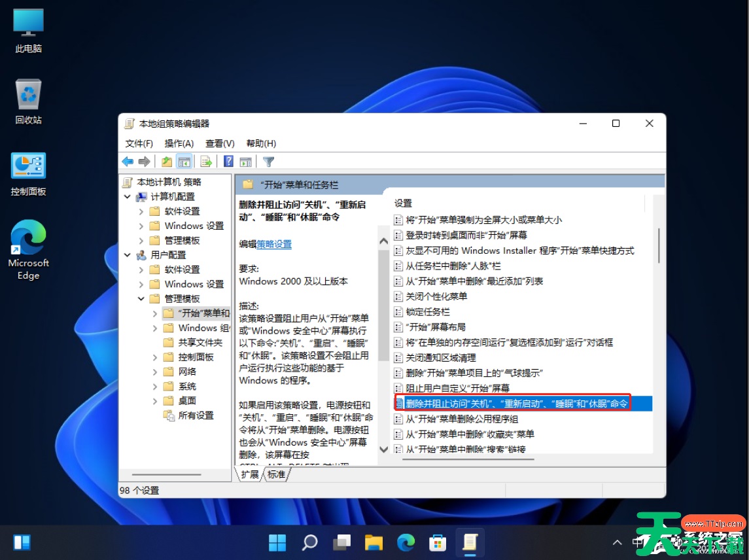Click the Back navigation arrow in toolbar
The height and width of the screenshot is (560, 749).
click(x=128, y=161)
